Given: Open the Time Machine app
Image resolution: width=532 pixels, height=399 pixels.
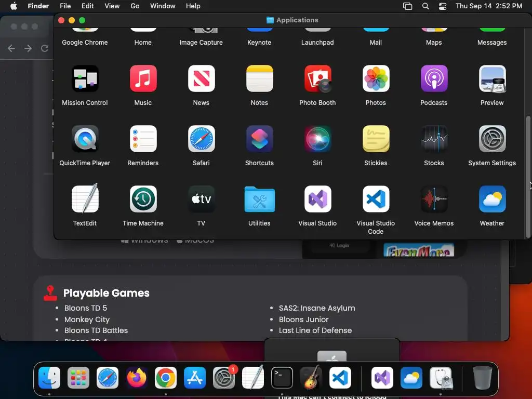Looking at the screenshot, I should (143, 199).
